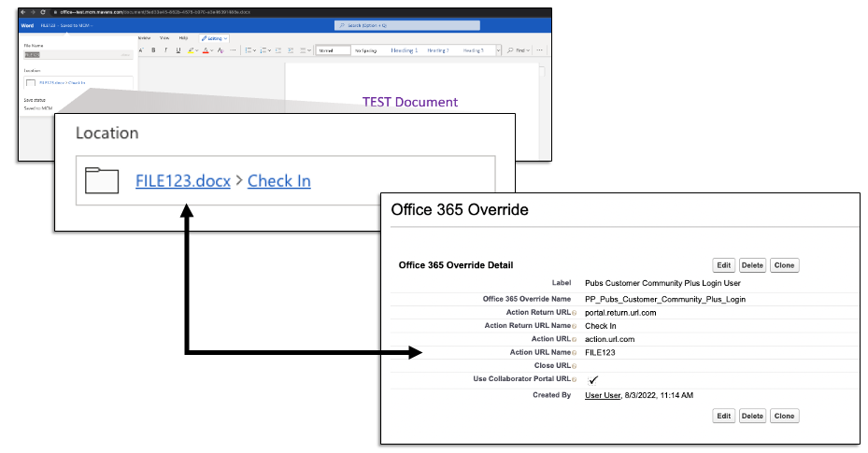This screenshot has width=868, height=453.
Task: Open the Help ribbon tab
Action: [x=183, y=38]
